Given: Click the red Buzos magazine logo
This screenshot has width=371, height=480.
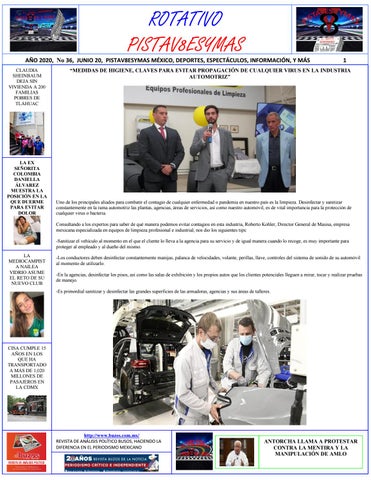Looking at the screenshot, I should [26, 452].
